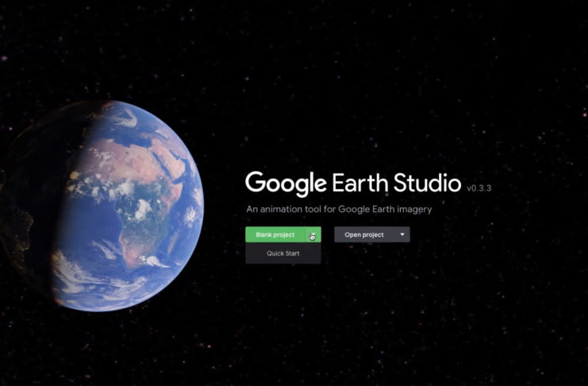
Task: Expand the Blank project dropdown arrow
Action: point(313,234)
